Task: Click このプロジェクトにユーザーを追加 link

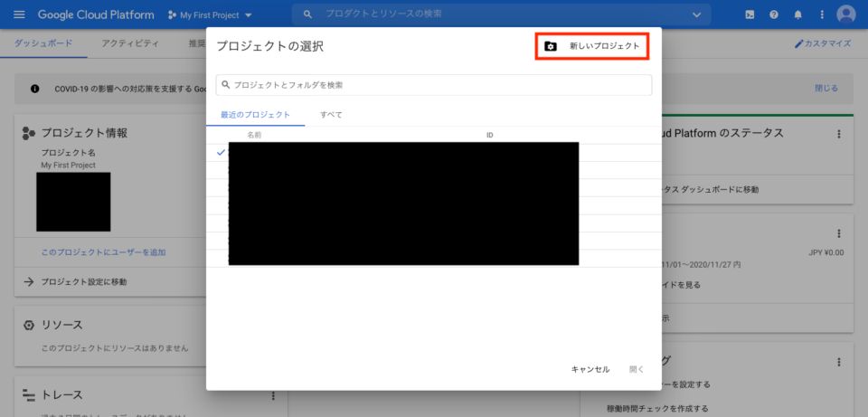Action: point(103,252)
